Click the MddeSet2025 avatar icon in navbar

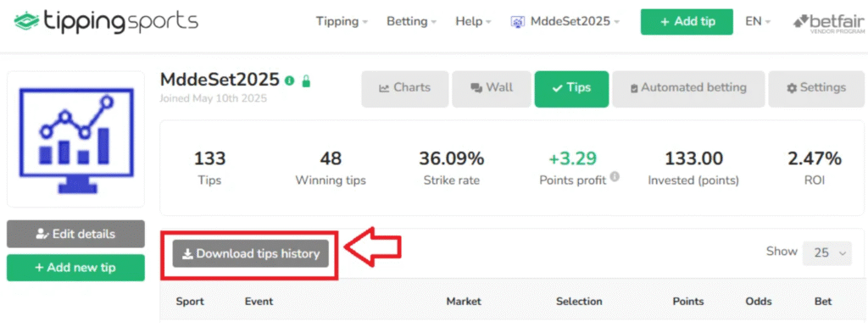(518, 21)
